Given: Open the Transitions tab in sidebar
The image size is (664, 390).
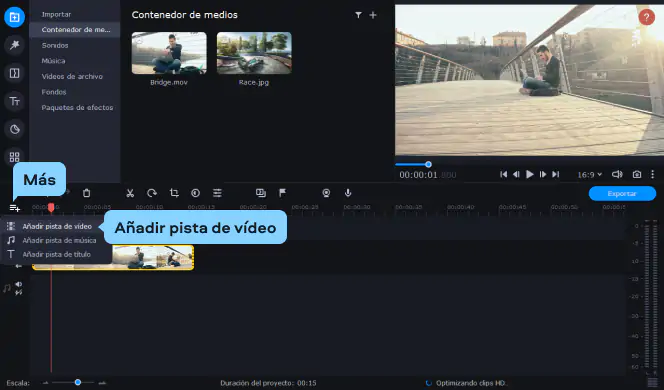Looking at the screenshot, I should point(14,73).
